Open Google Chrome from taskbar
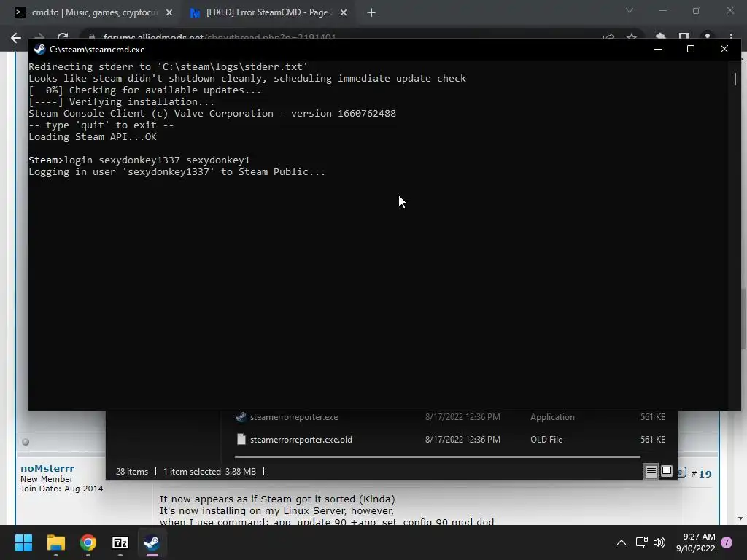Viewport: 747px width, 560px height. [x=88, y=542]
